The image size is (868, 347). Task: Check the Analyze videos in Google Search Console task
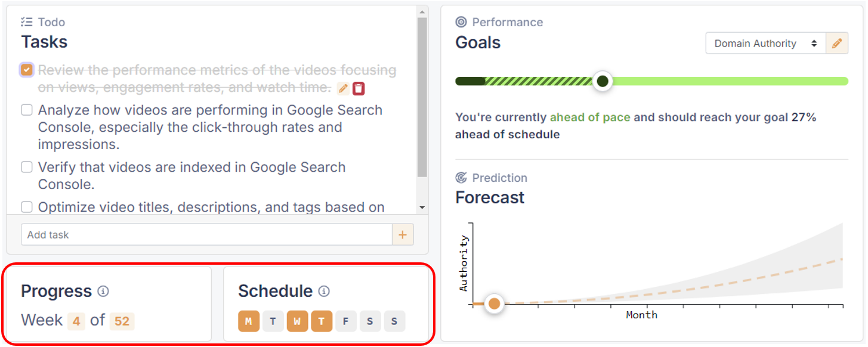point(26,110)
